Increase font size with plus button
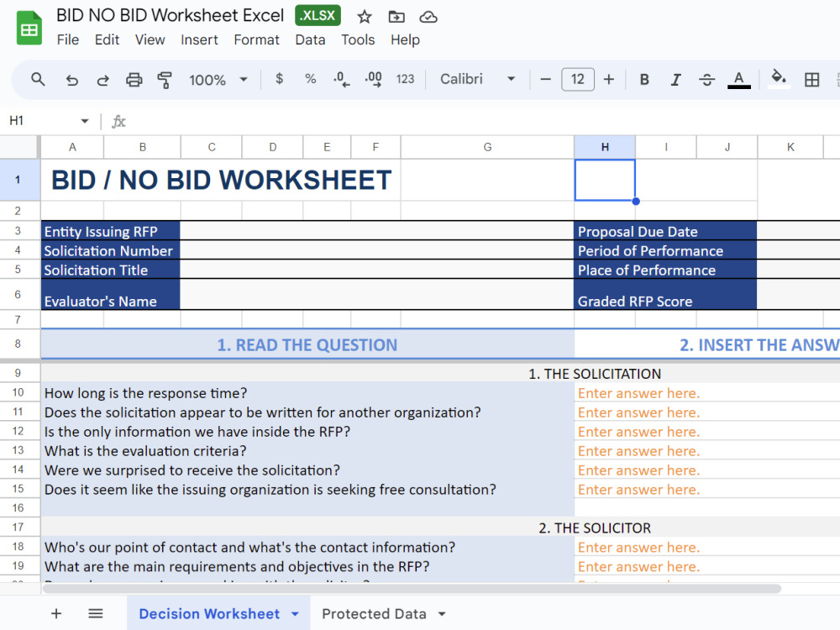 pos(608,80)
